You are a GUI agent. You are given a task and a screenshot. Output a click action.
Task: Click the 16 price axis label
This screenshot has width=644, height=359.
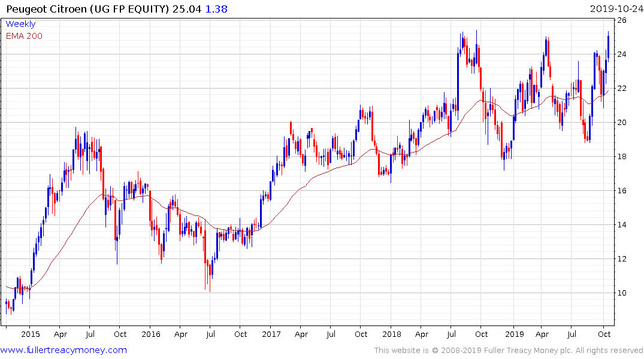coord(621,190)
